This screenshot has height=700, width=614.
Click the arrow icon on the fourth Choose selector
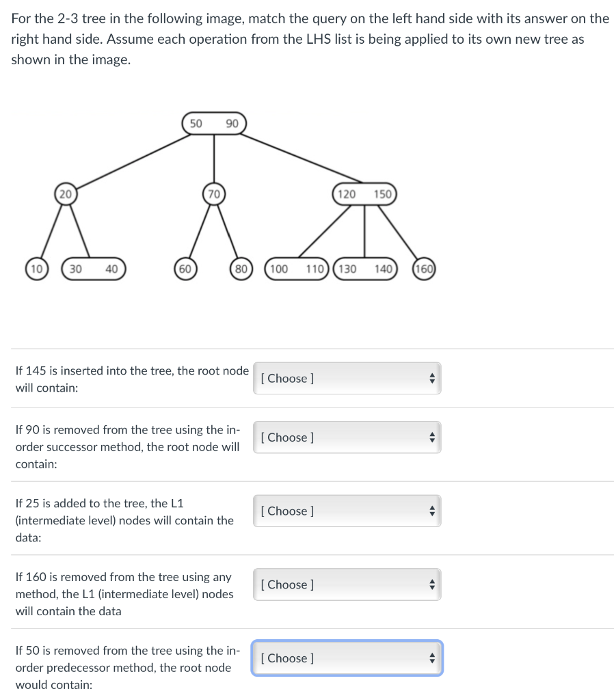point(431,584)
